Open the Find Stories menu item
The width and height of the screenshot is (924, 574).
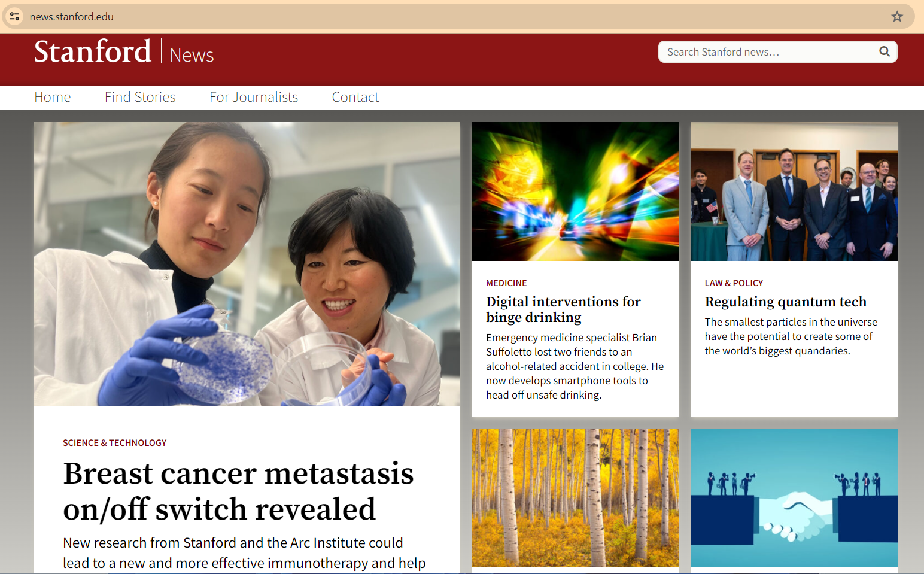140,97
